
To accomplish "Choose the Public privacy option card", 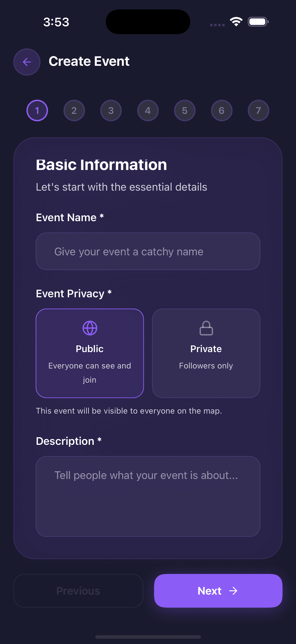I will (90, 353).
